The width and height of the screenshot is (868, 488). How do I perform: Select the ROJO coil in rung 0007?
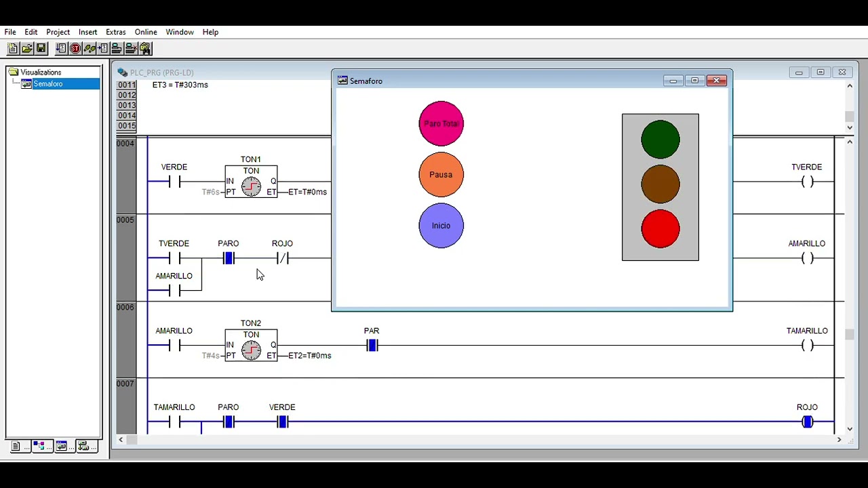807,422
